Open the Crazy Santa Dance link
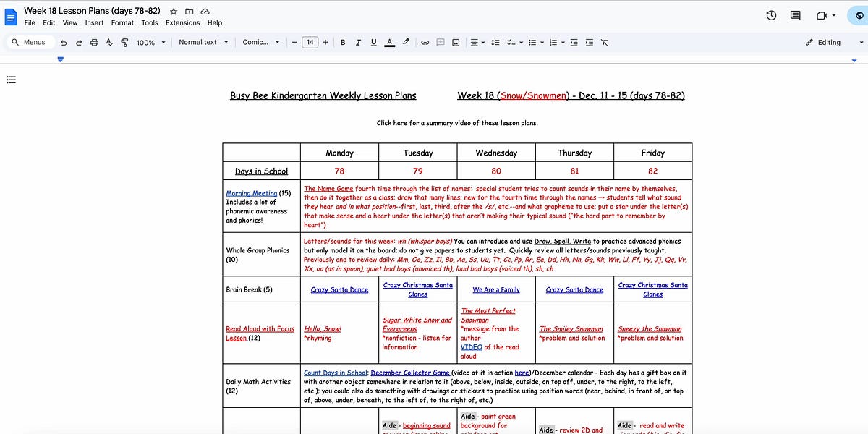Image resolution: width=868 pixels, height=434 pixels. [339, 289]
